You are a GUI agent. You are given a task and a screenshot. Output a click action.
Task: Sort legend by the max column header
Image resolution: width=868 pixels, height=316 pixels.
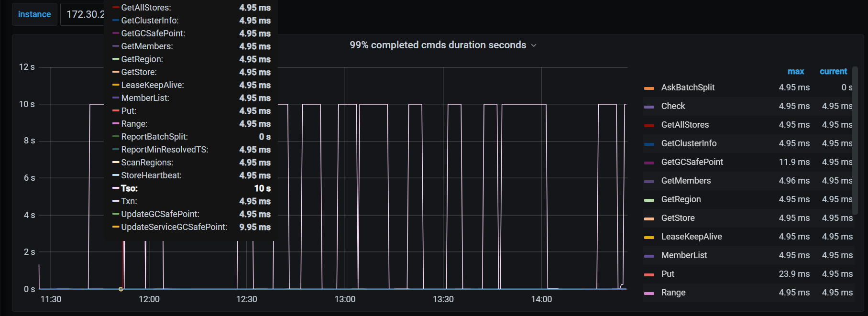(x=795, y=71)
